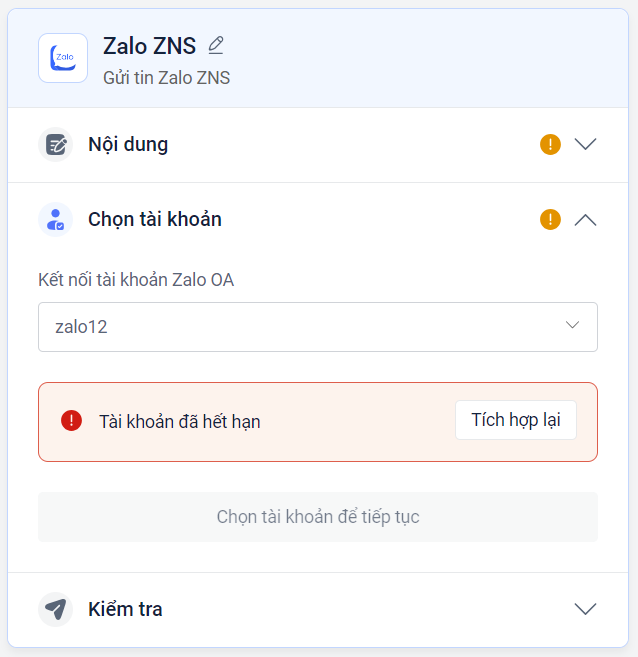
Task: Click Chọn tài khoản để tiếp tục button
Action: [318, 517]
